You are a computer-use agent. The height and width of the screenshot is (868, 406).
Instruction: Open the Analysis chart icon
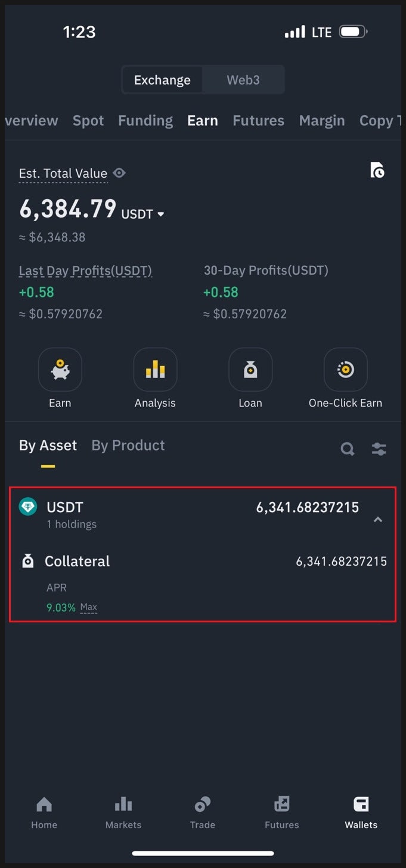pyautogui.click(x=155, y=369)
